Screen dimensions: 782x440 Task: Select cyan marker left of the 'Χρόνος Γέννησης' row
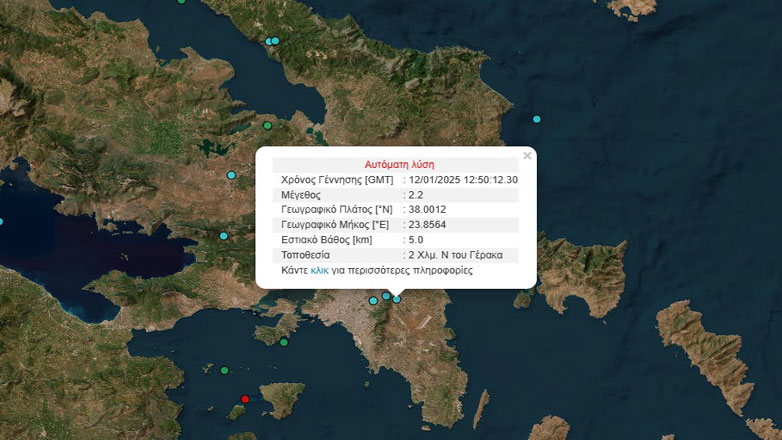231,175
